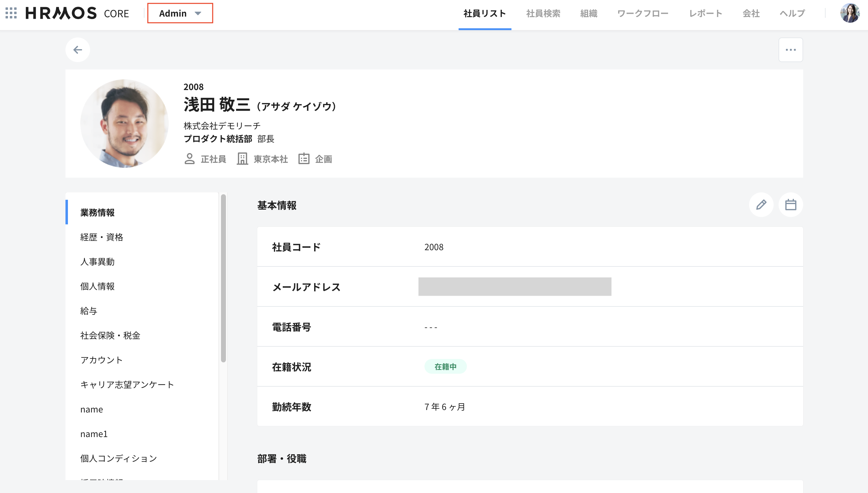Open the three-dots more options menu

click(791, 50)
